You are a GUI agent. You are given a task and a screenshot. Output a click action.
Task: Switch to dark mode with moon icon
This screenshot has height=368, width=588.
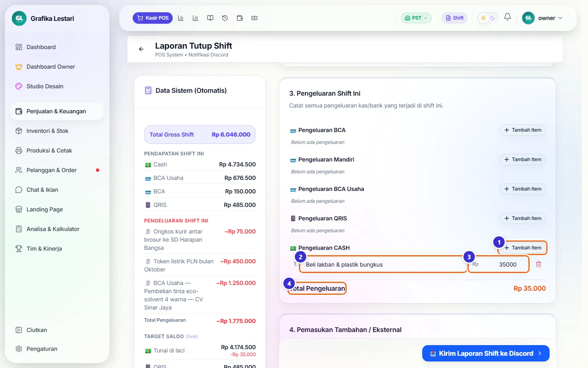tap(492, 18)
